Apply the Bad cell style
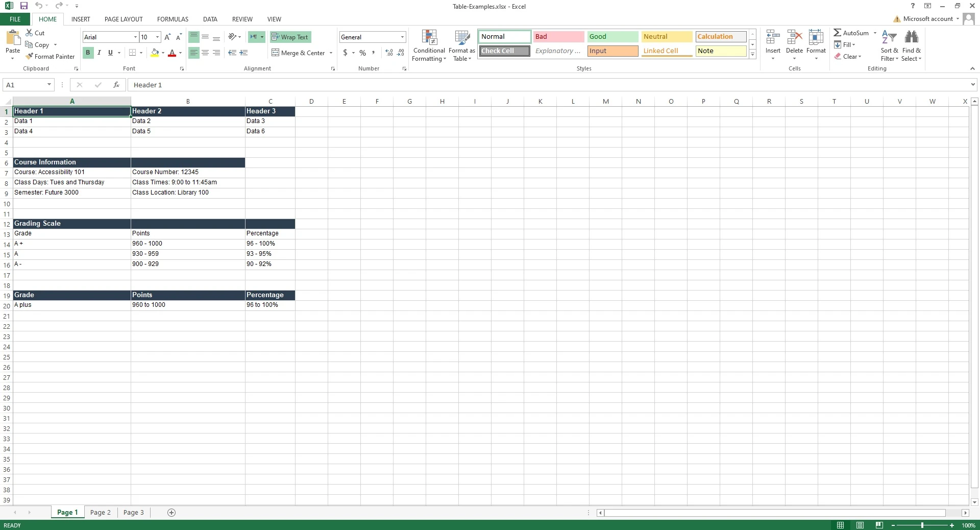This screenshot has width=980, height=530. pos(558,37)
